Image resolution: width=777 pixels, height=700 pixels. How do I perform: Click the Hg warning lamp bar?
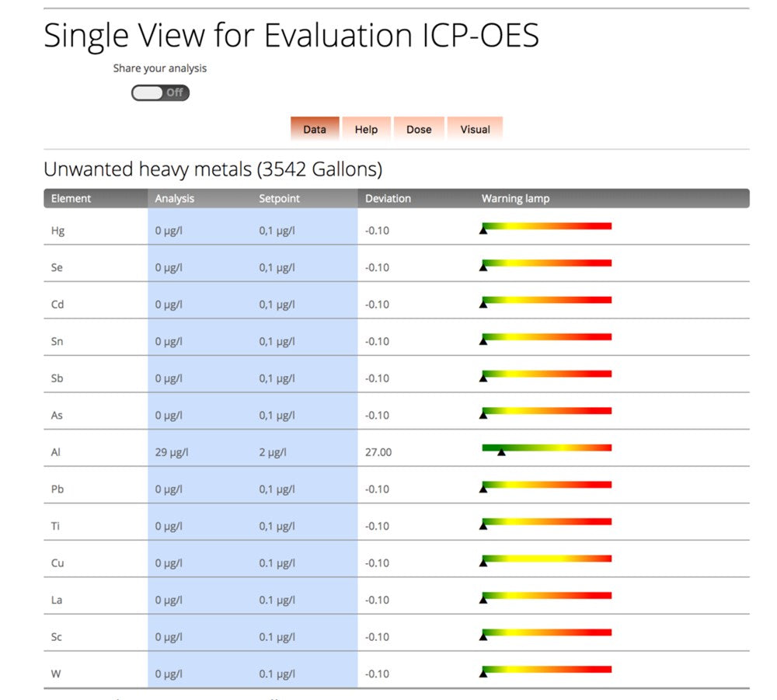click(546, 226)
